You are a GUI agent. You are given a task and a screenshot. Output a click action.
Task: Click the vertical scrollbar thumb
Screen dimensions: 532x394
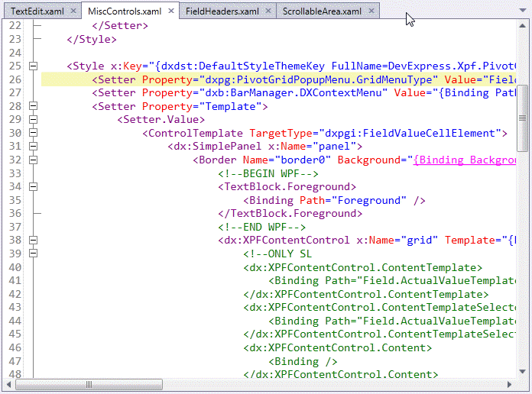pos(523,118)
